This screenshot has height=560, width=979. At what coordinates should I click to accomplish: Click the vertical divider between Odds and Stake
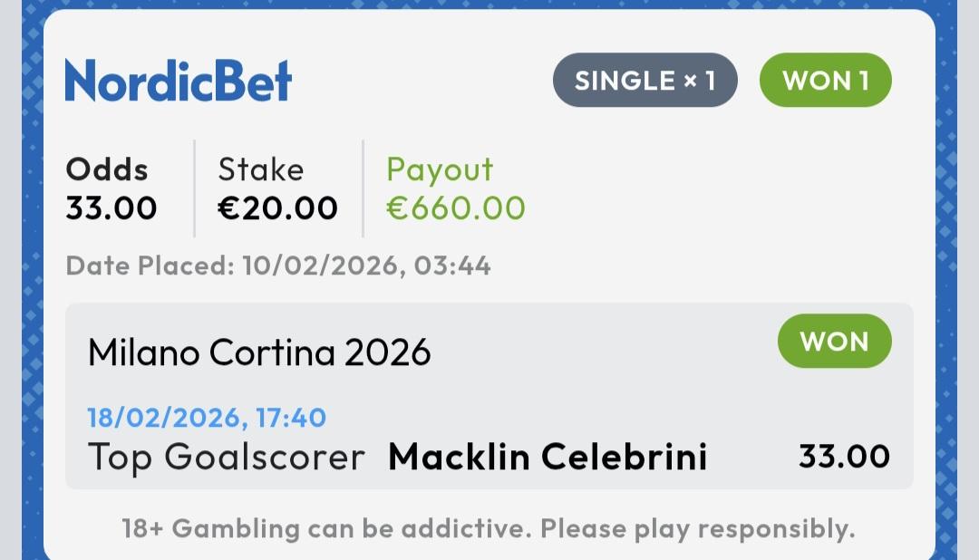(x=195, y=188)
